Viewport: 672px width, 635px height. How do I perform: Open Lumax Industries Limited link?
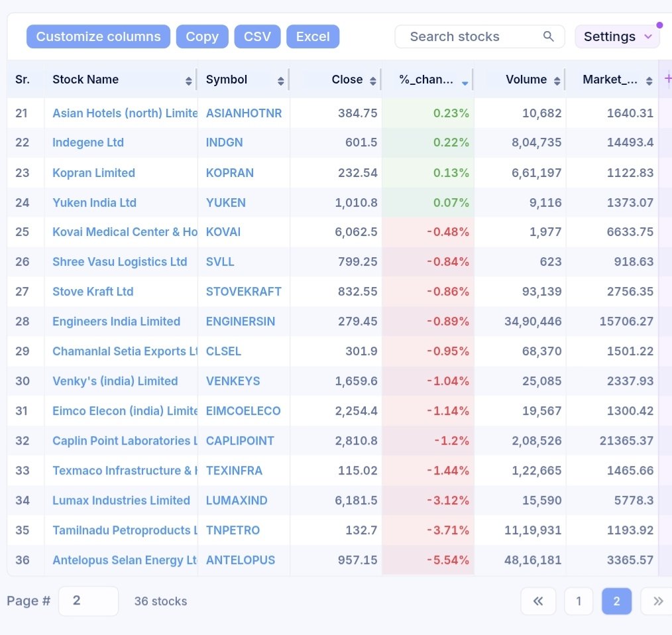tap(121, 500)
